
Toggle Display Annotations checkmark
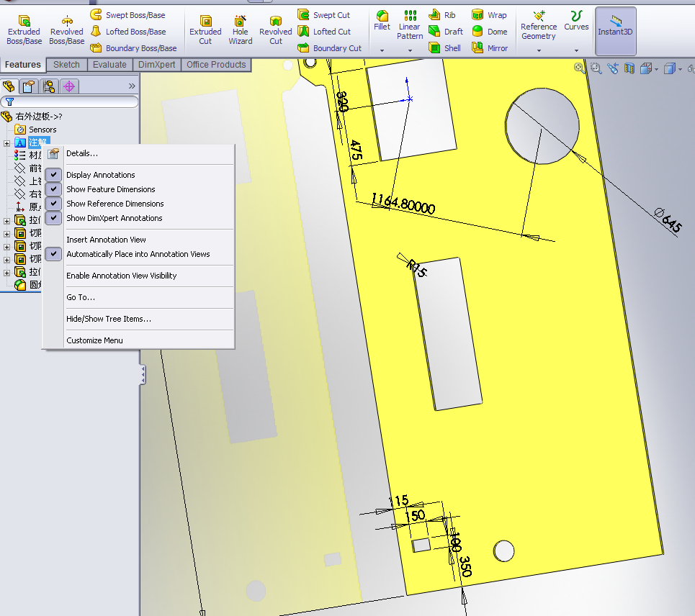[x=53, y=174]
